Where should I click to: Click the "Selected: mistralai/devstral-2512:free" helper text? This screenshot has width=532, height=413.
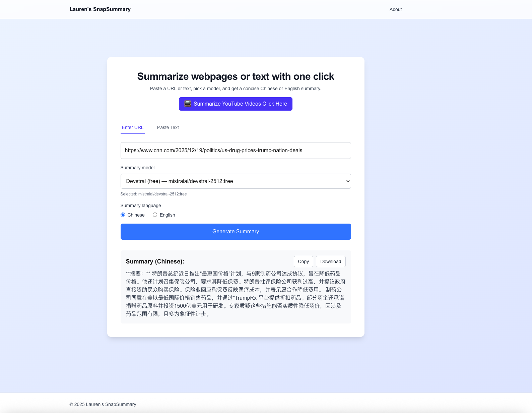click(x=153, y=194)
